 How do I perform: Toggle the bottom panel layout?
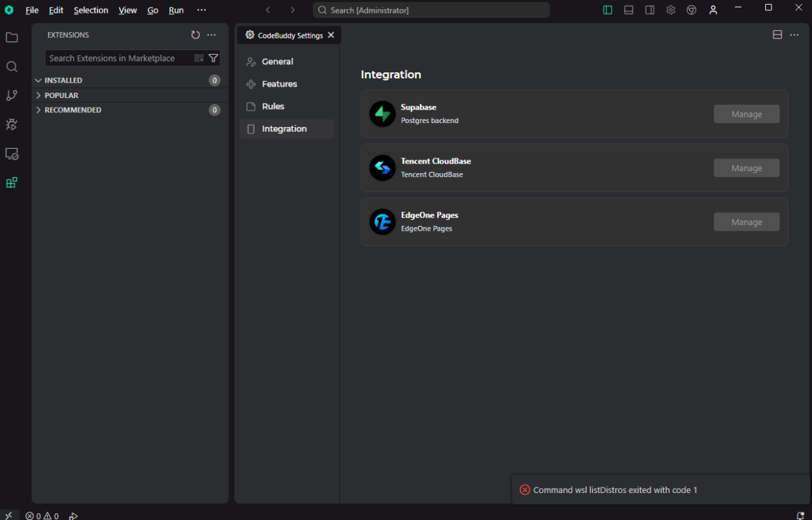629,10
